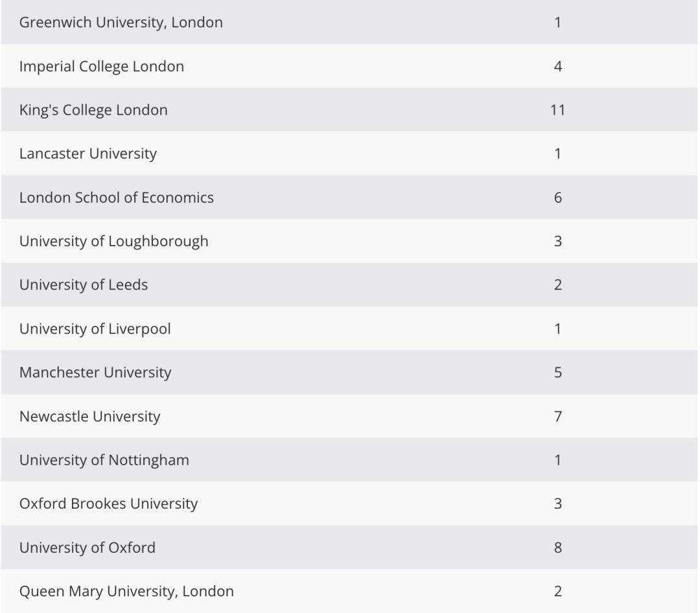
Task: Click the number 6 for London School of Economics
Action: pos(557,198)
